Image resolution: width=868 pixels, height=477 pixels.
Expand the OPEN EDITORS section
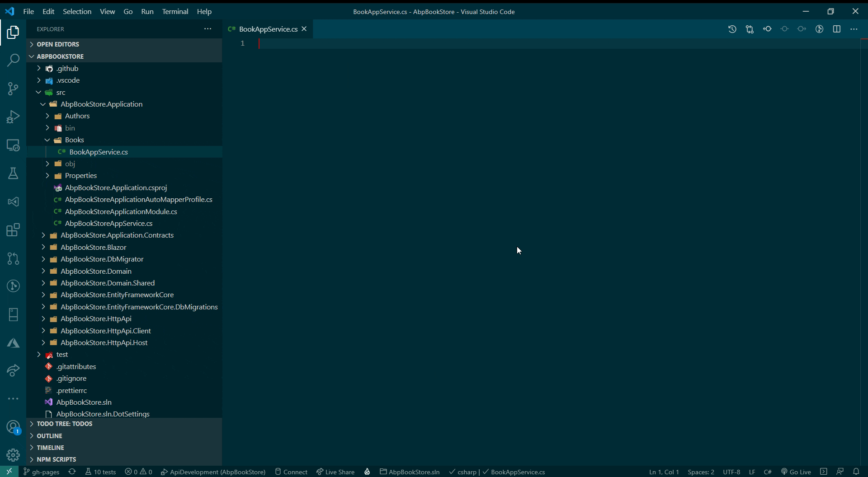pos(124,44)
